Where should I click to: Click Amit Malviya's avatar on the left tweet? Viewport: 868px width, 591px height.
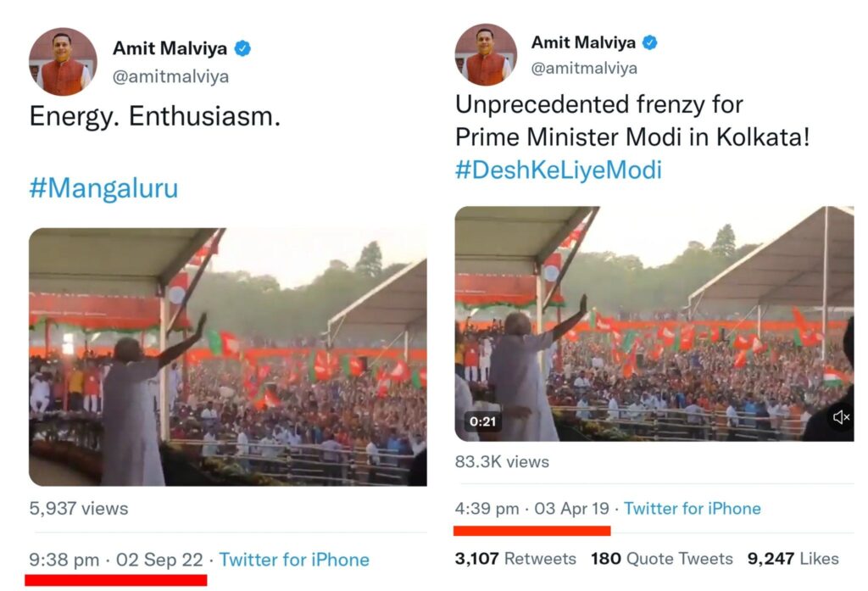click(63, 62)
